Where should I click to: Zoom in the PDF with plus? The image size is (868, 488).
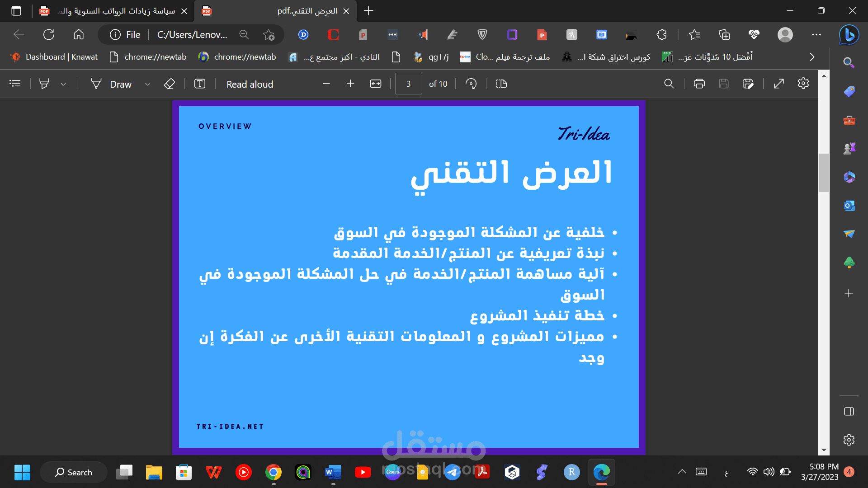[x=350, y=84]
